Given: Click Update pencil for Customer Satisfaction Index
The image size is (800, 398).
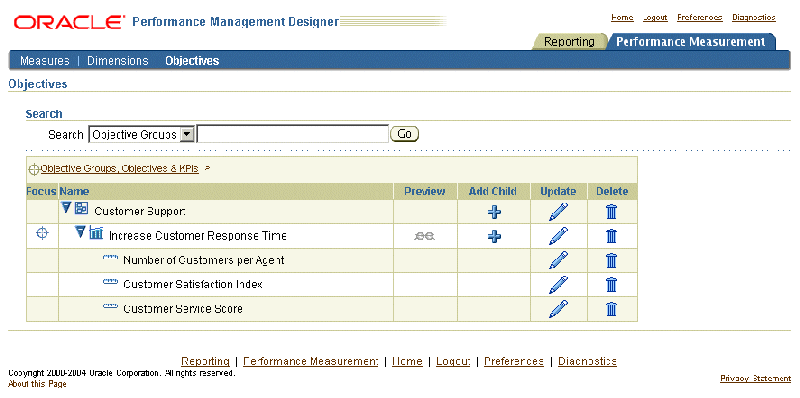Looking at the screenshot, I should click(x=558, y=284).
